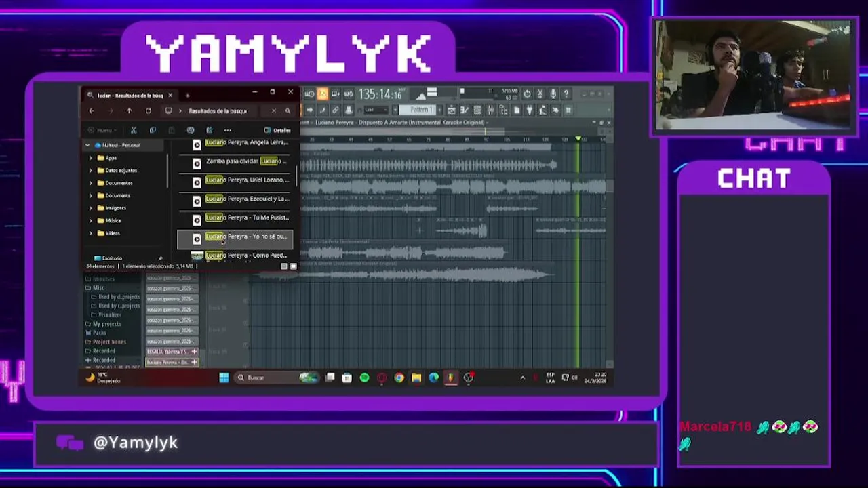Click the question mark help icon in FL Studio

coord(566,94)
